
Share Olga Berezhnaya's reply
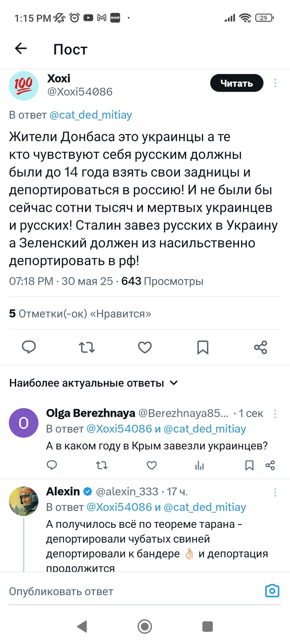(270, 465)
